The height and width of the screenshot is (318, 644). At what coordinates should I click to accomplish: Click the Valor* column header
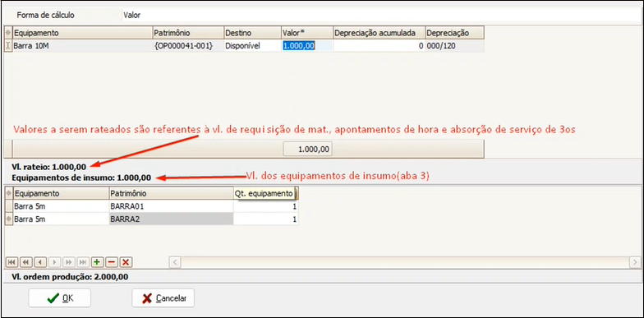307,33
